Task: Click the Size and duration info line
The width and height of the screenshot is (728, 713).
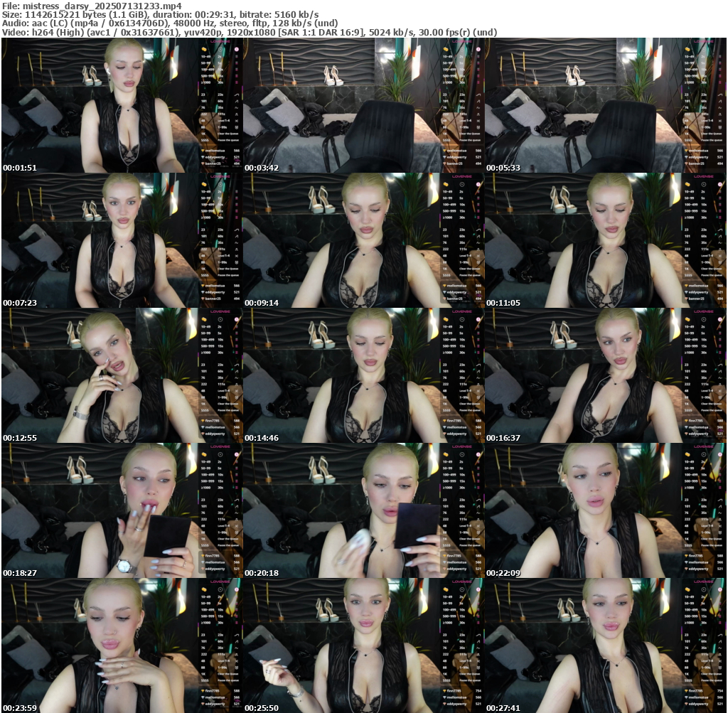Action: (160, 15)
